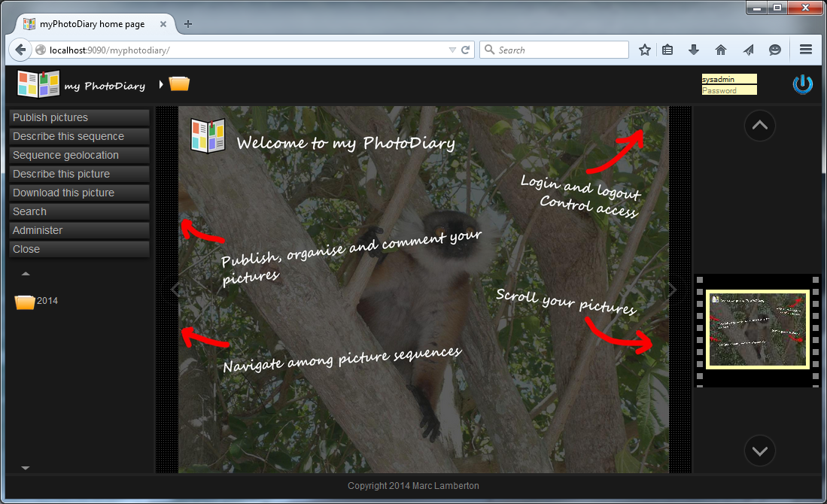Click the Password input field
The image size is (827, 504).
(728, 90)
